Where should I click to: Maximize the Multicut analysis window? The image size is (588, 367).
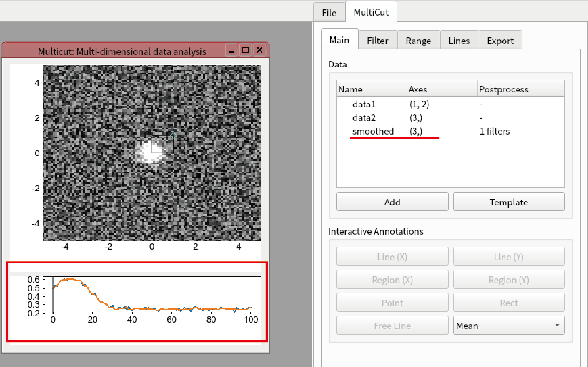[x=246, y=50]
